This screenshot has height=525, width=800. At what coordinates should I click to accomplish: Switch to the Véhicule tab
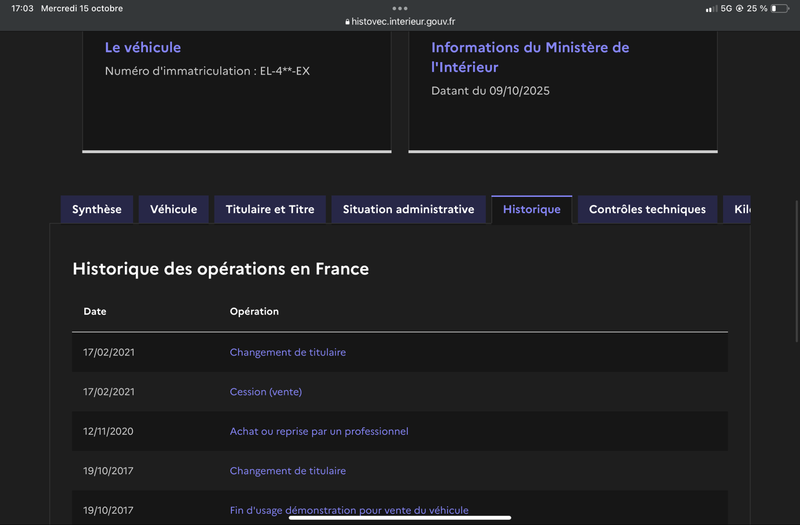tap(173, 209)
